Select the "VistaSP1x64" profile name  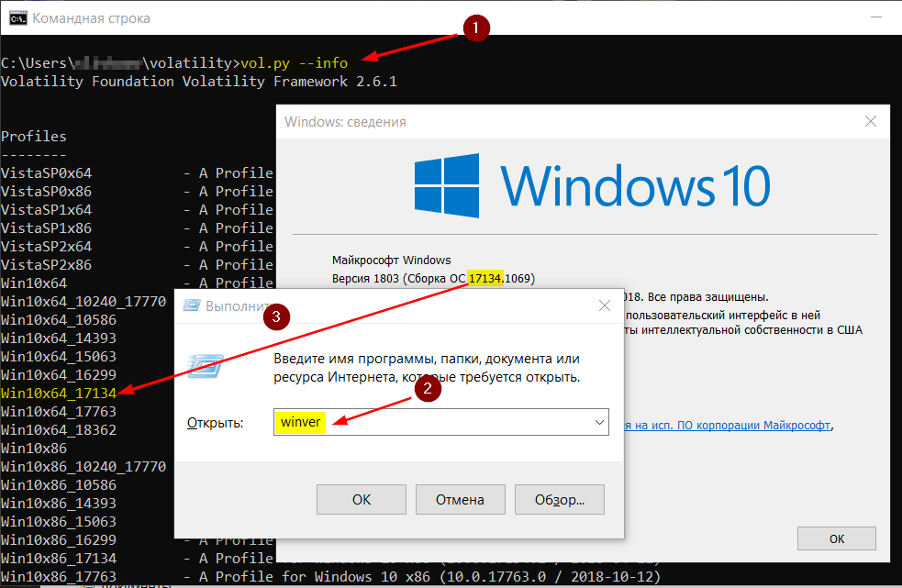pyautogui.click(x=47, y=209)
